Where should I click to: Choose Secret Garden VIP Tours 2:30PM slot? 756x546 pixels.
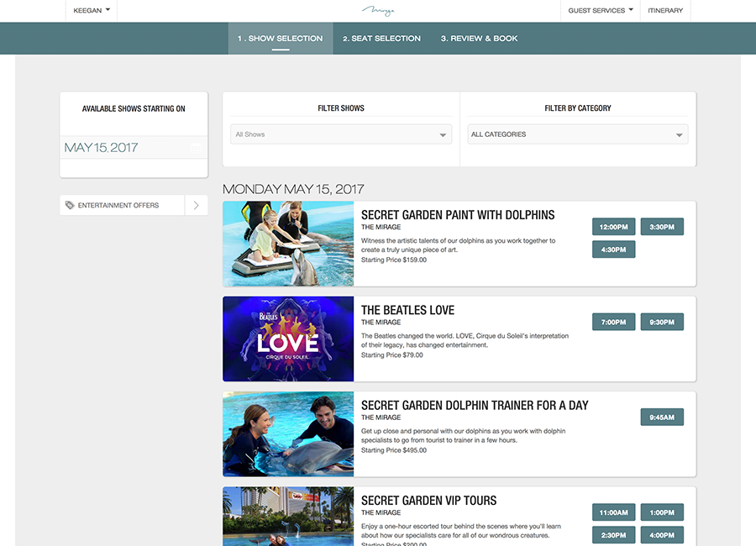[x=614, y=535]
